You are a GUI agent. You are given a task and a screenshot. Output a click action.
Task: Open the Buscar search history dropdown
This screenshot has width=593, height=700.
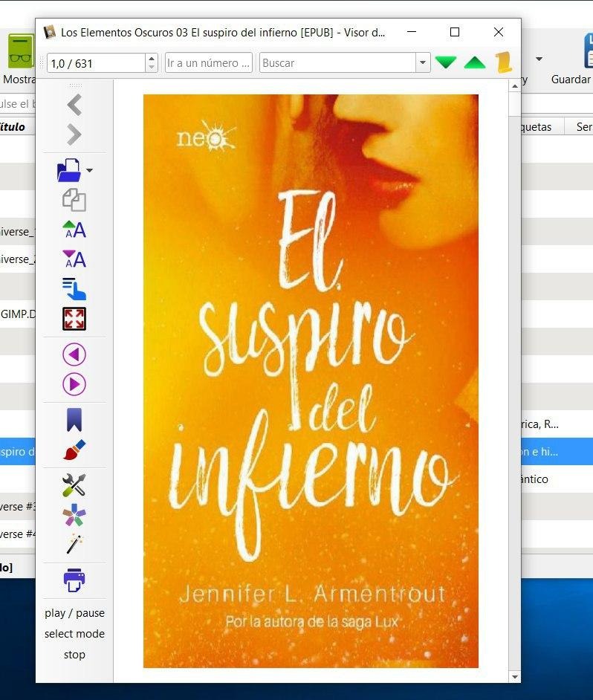[423, 63]
